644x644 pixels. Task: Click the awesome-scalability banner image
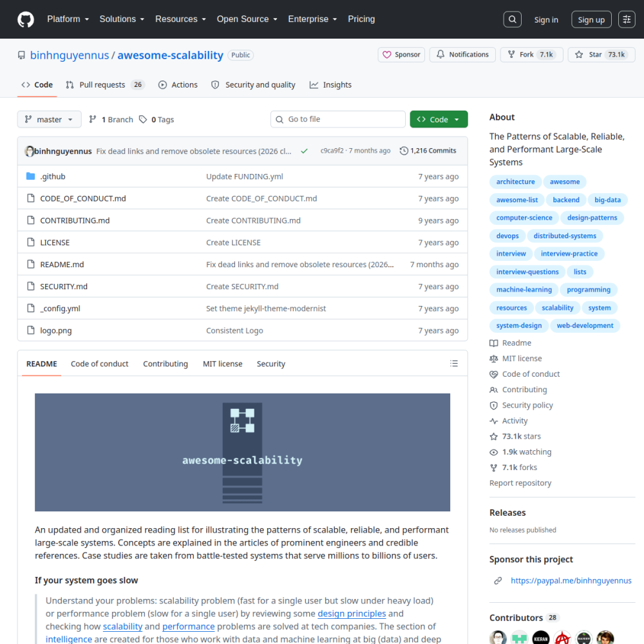click(x=242, y=452)
